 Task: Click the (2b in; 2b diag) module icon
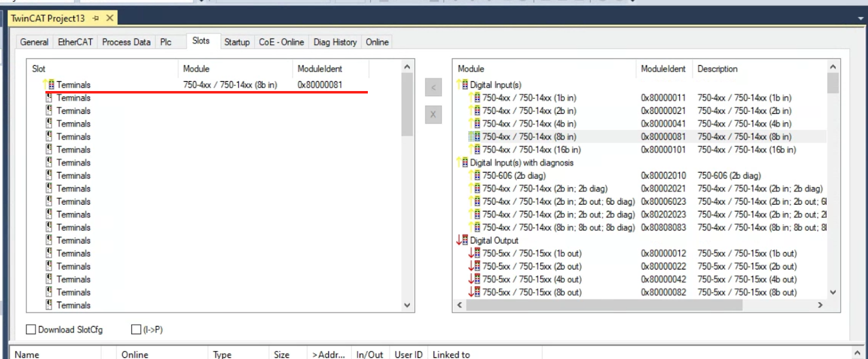coord(475,189)
